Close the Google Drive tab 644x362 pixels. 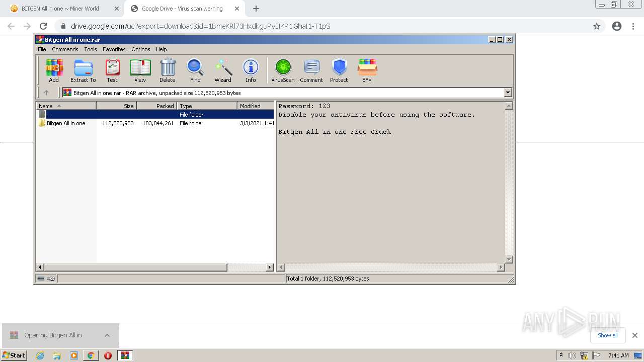click(x=236, y=9)
